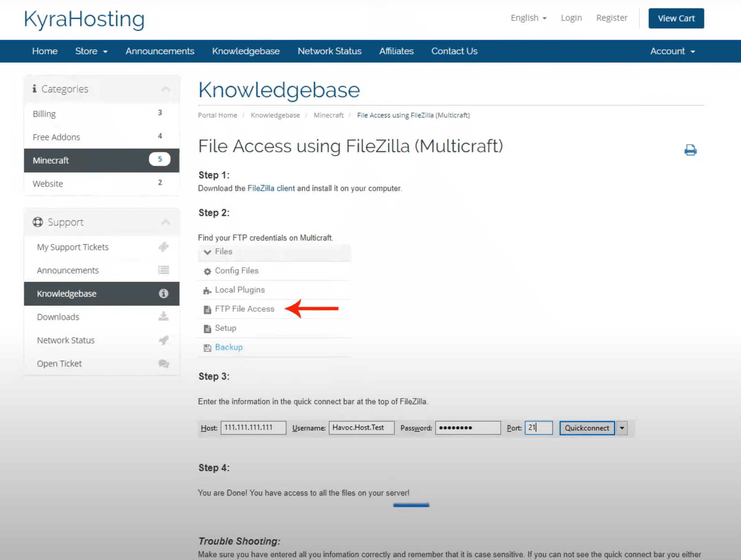Open the English language dropdown

[x=529, y=18]
